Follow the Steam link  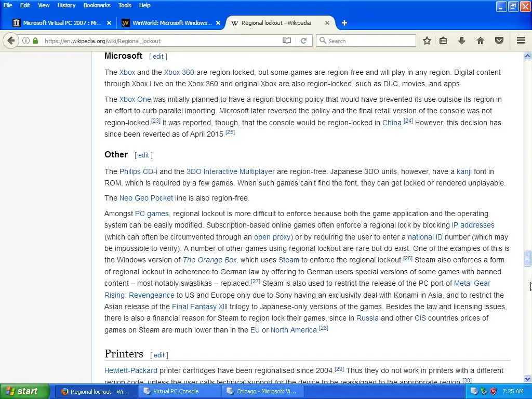point(289,260)
